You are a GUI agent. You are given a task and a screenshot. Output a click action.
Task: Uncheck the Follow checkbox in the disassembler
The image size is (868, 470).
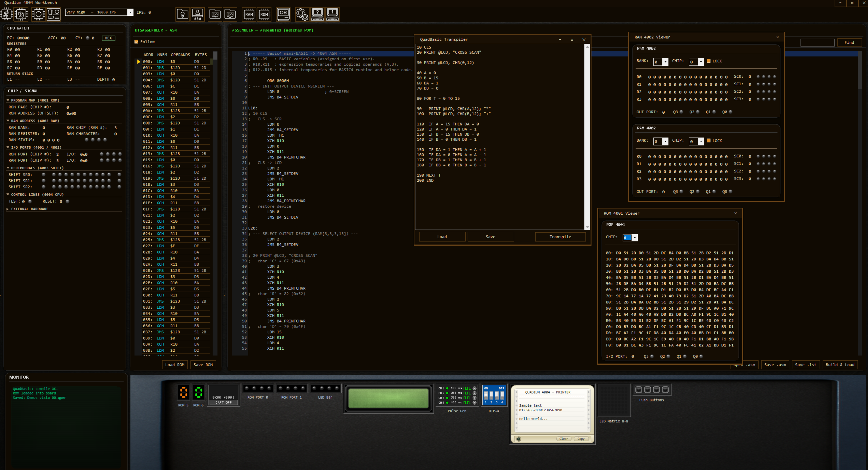pyautogui.click(x=137, y=41)
